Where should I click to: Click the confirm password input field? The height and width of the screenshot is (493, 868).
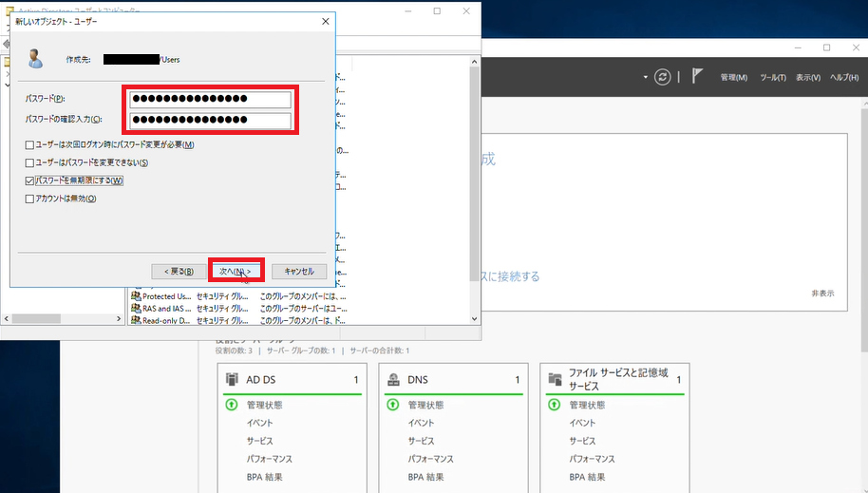click(211, 121)
